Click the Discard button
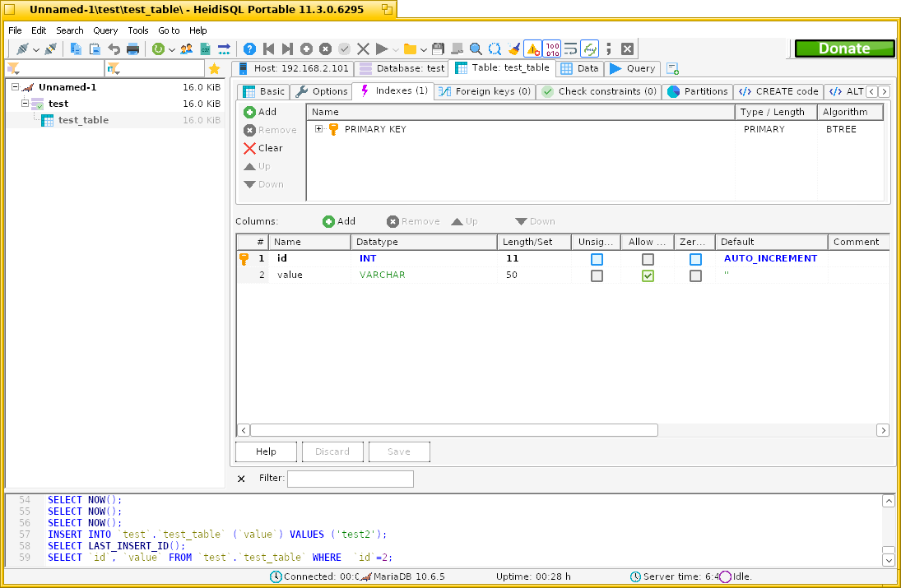901x588 pixels. pos(332,451)
